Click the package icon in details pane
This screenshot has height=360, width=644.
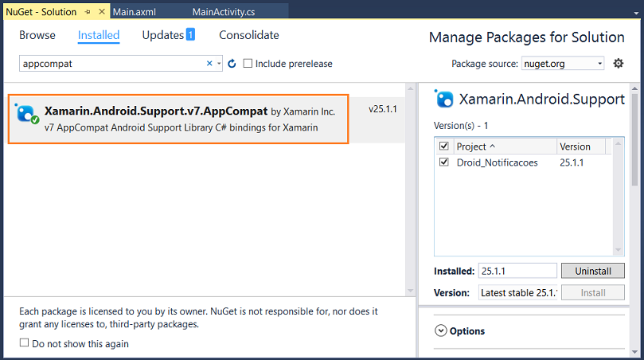click(443, 99)
